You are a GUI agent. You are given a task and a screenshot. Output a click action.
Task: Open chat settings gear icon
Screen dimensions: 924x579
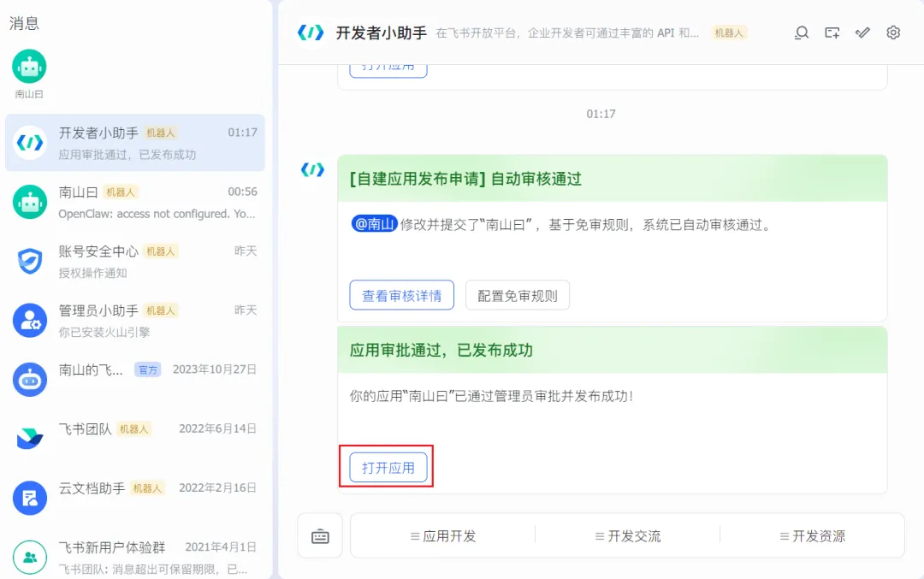coord(893,32)
